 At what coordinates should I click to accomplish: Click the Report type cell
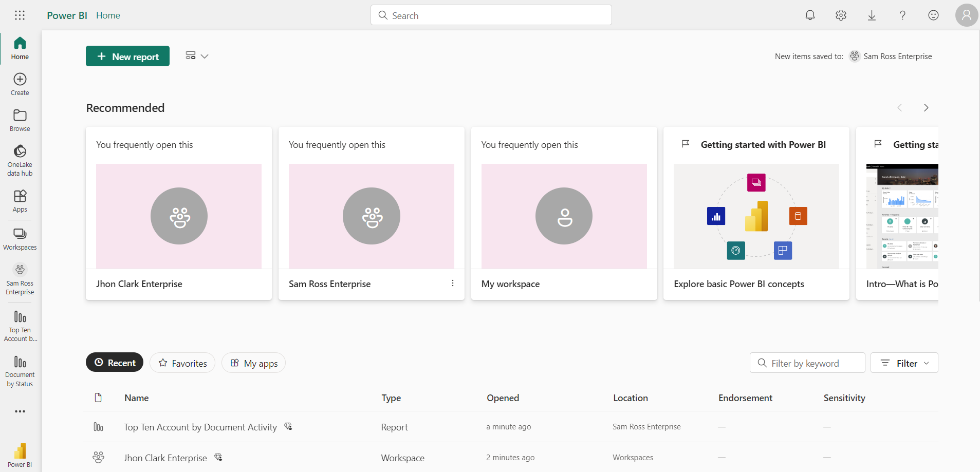click(394, 427)
